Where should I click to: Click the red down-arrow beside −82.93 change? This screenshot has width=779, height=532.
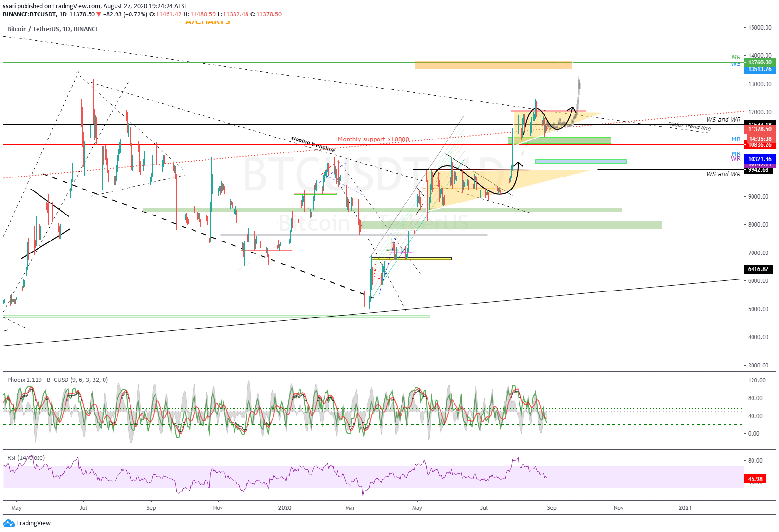click(x=99, y=14)
